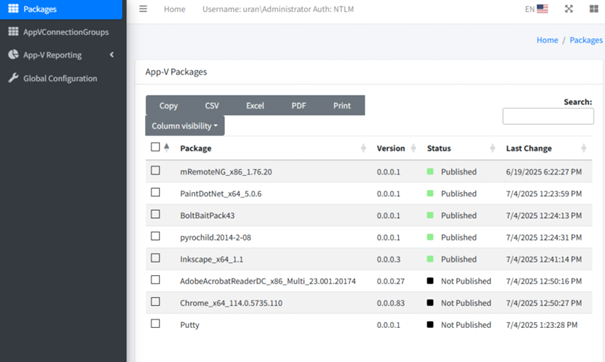Click the Home item in top navbar
The image size is (605, 362).
coord(174,9)
